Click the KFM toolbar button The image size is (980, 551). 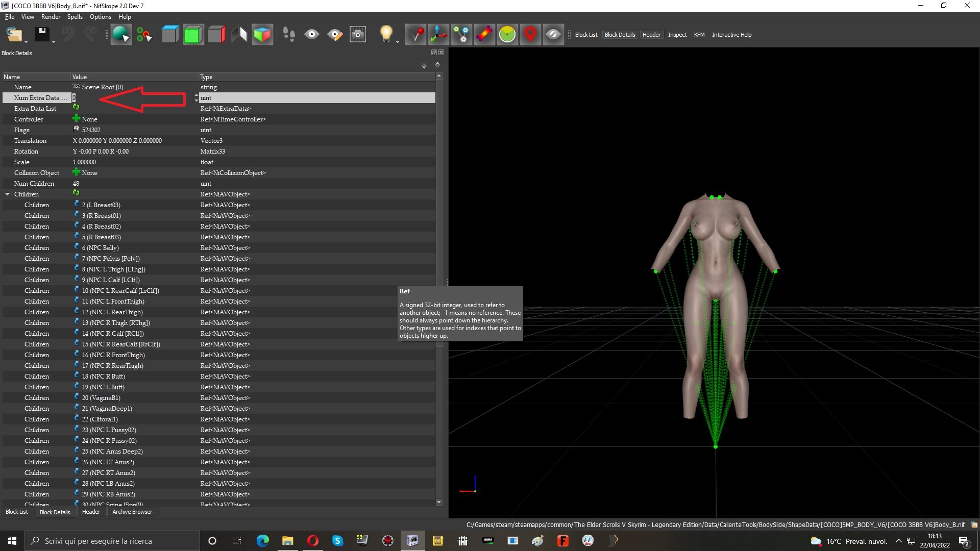click(x=699, y=35)
